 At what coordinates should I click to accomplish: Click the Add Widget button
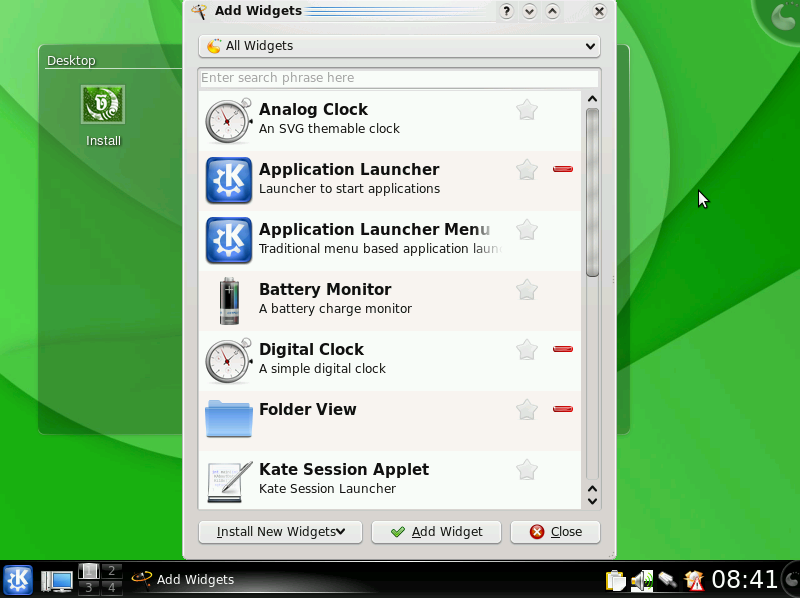(x=436, y=532)
